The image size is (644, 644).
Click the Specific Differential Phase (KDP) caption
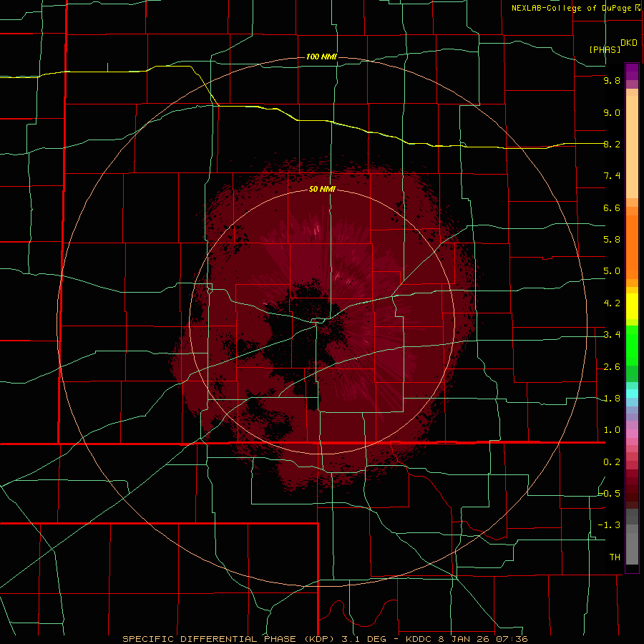tap(325, 639)
